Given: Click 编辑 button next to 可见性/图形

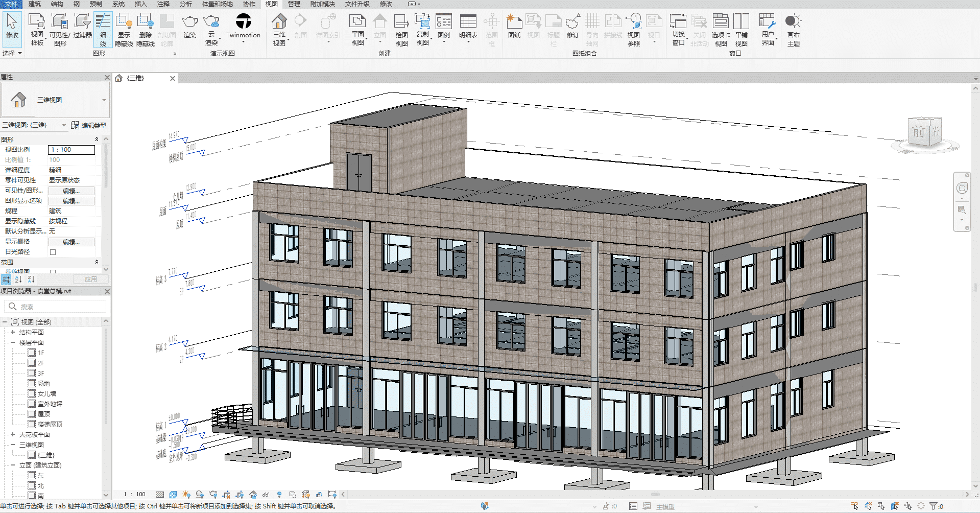Looking at the screenshot, I should (71, 191).
